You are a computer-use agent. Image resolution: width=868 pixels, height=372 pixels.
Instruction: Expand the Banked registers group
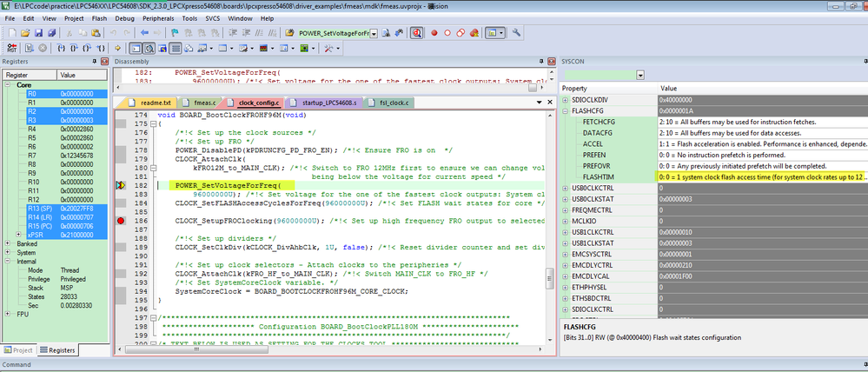pyautogui.click(x=9, y=243)
